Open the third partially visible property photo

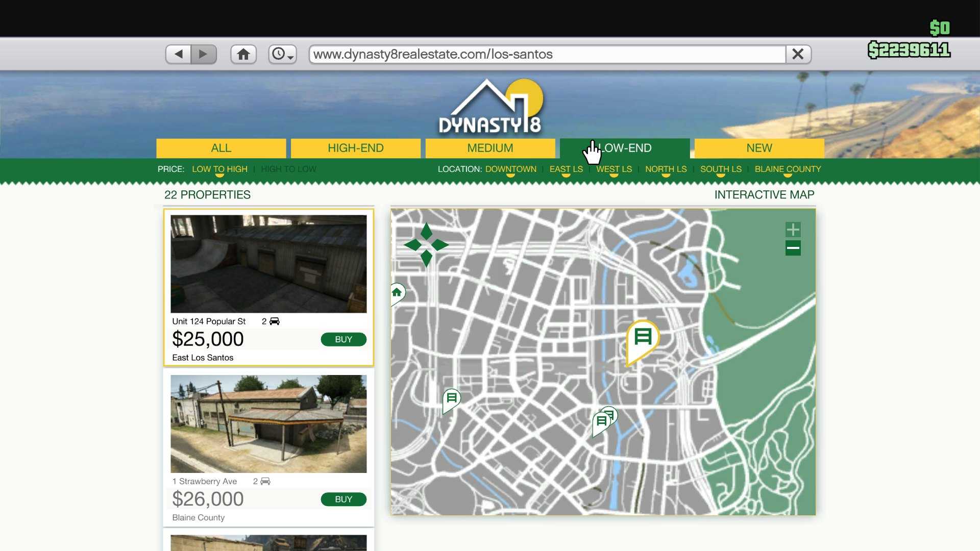(268, 543)
